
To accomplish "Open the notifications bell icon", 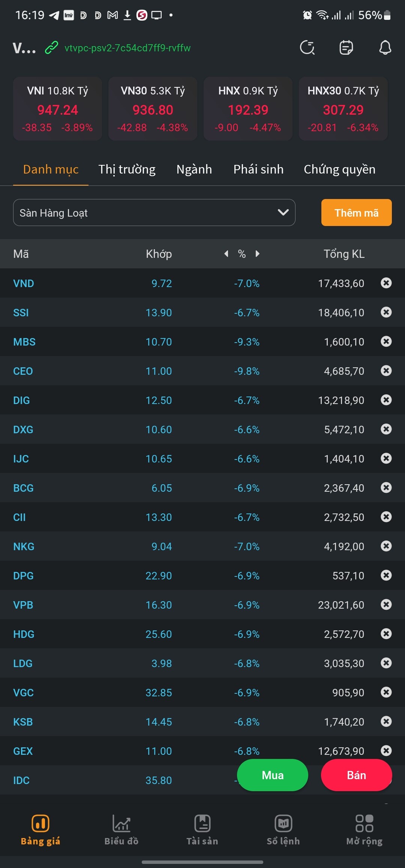I will (385, 48).
